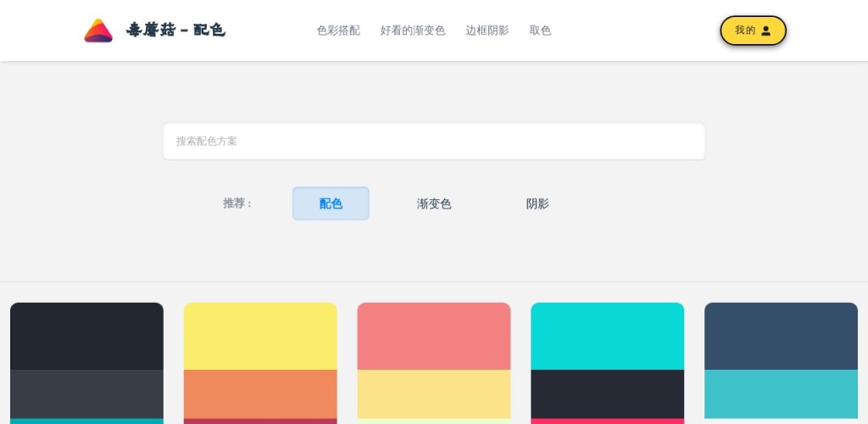Switch to the 阴影 recommendation tab
This screenshot has width=868, height=424.
coord(537,204)
